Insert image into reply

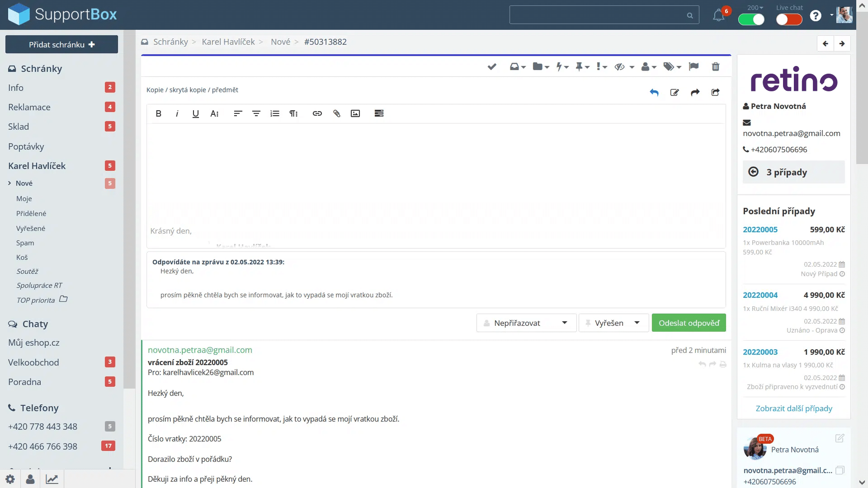click(x=355, y=113)
